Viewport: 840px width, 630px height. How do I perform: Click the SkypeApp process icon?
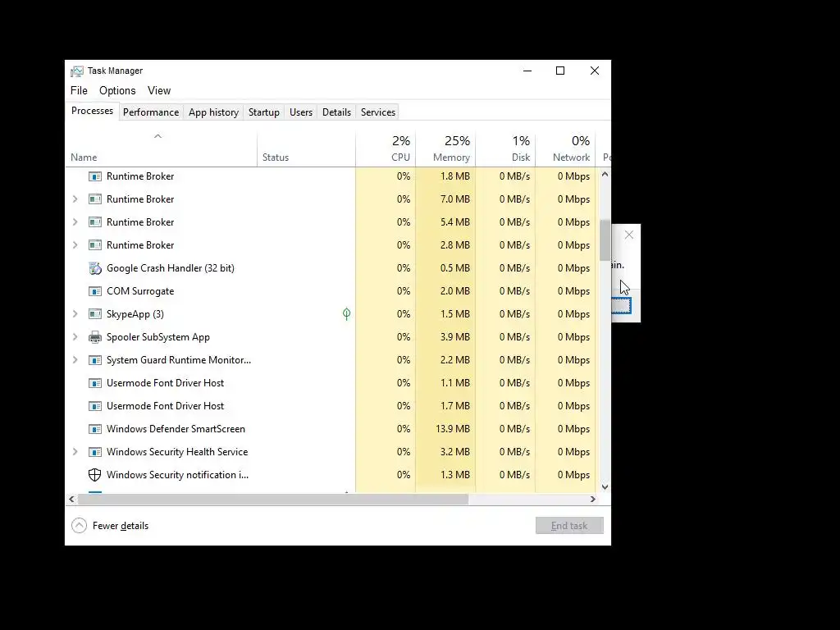click(95, 314)
